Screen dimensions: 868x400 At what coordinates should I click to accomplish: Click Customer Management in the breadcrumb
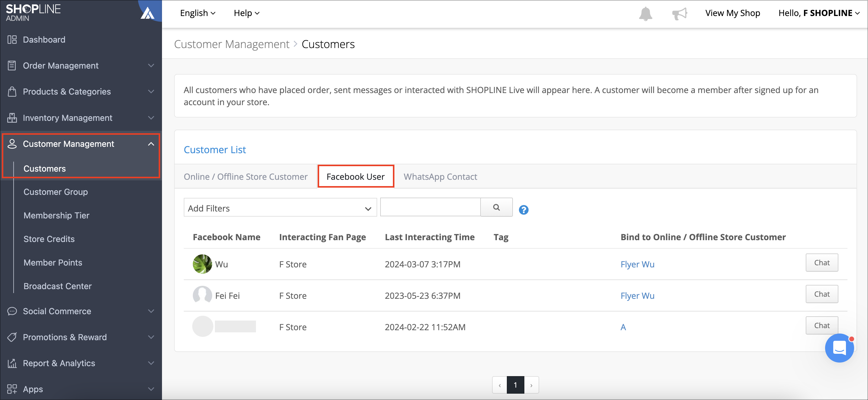click(232, 44)
